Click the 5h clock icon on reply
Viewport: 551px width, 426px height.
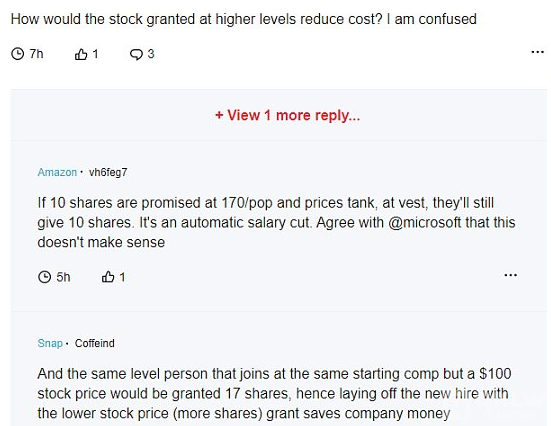coord(44,277)
